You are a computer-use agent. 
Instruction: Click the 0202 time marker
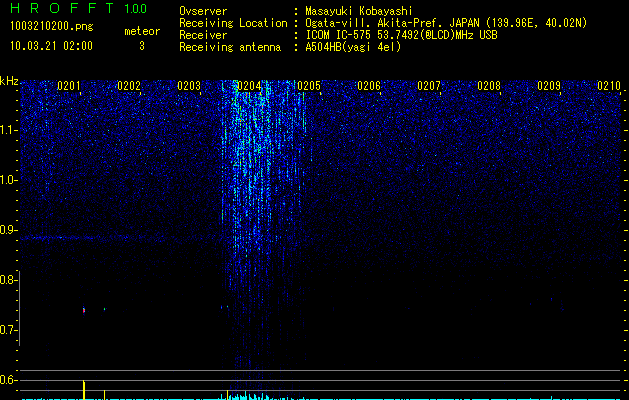129,86
